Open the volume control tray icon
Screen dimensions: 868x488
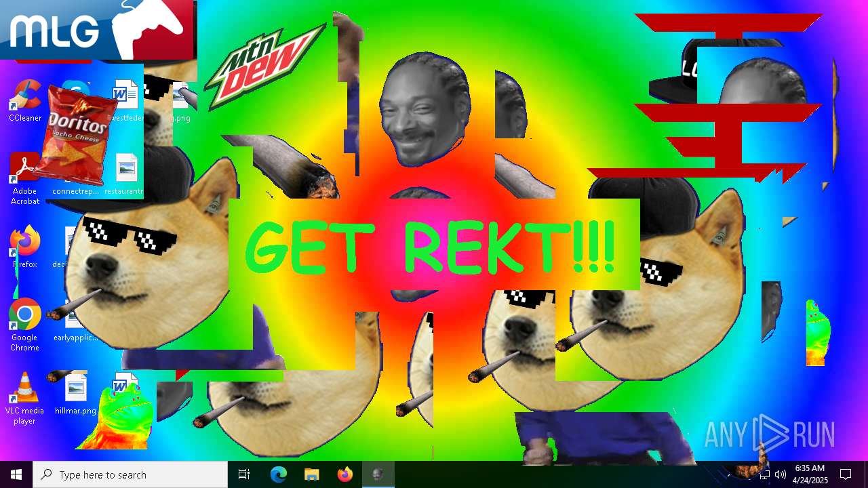tap(781, 474)
